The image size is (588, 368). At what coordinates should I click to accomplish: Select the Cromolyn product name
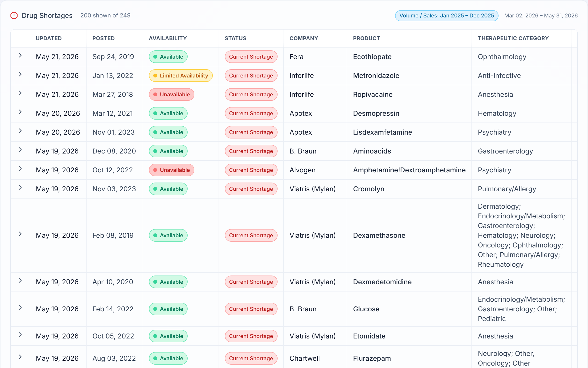coord(369,189)
